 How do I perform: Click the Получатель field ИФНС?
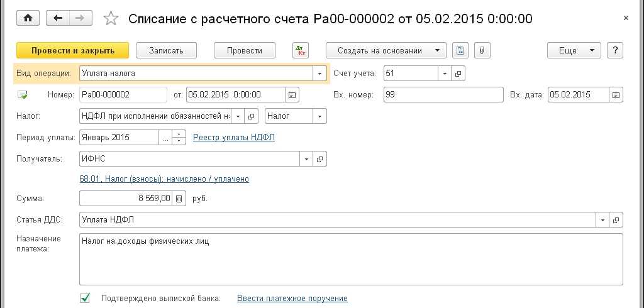pos(189,159)
